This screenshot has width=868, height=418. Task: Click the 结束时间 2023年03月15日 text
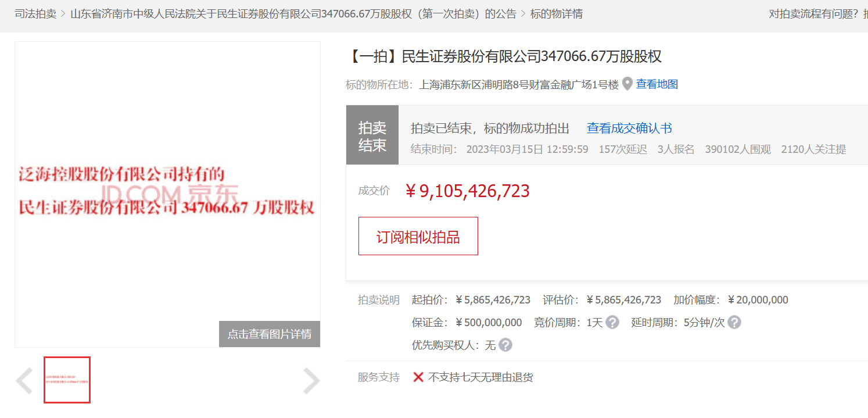click(x=500, y=149)
